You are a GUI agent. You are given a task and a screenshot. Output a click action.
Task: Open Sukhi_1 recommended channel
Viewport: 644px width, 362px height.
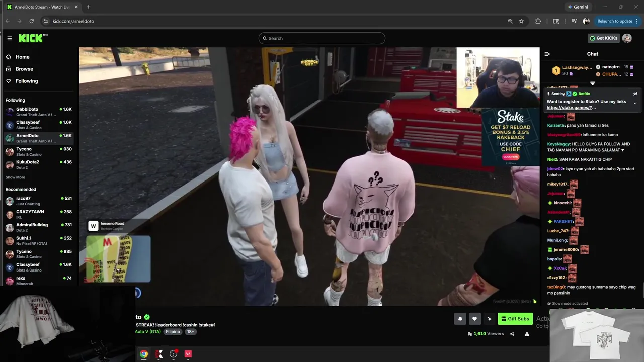click(x=39, y=241)
